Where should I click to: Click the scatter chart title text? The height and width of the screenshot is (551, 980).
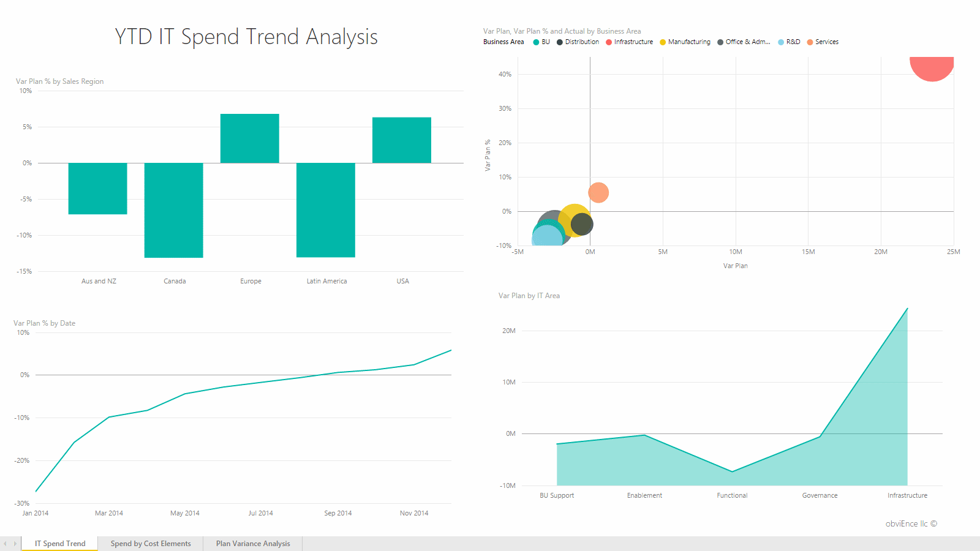pos(562,31)
